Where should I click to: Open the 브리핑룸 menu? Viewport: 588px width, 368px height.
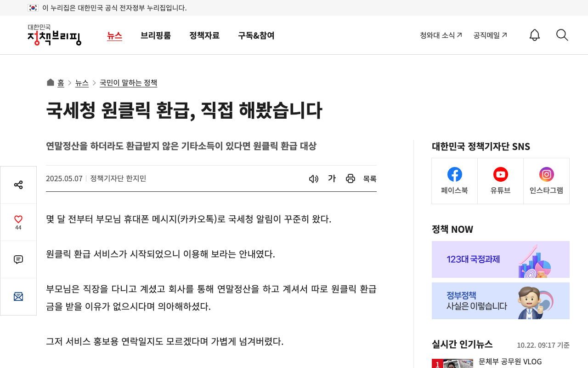point(156,35)
